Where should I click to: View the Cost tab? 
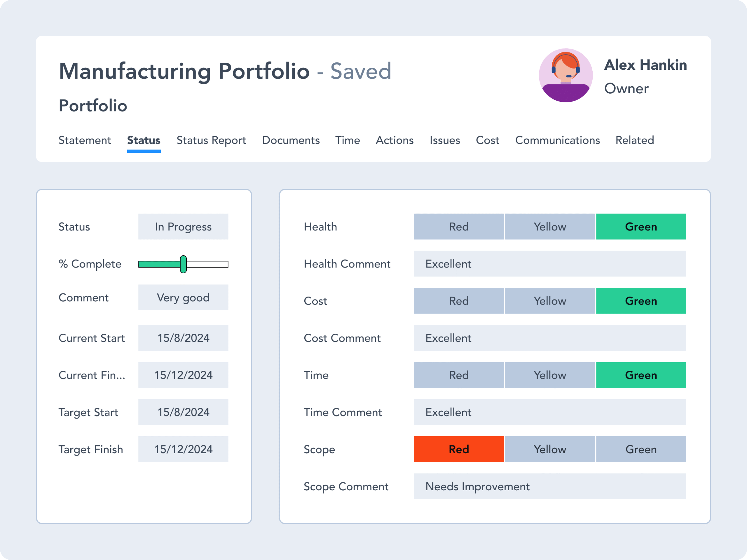pyautogui.click(x=487, y=140)
